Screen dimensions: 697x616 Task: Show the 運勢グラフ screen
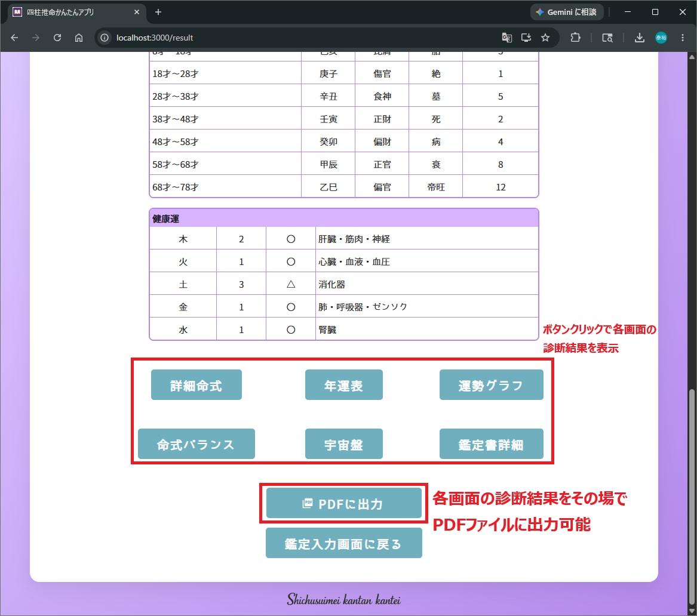point(491,385)
